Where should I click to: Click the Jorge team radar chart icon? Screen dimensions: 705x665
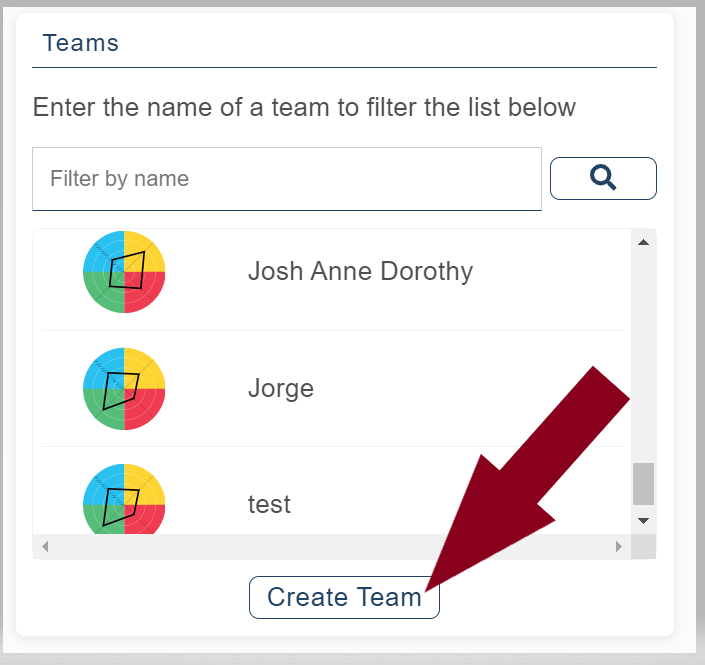click(x=124, y=388)
